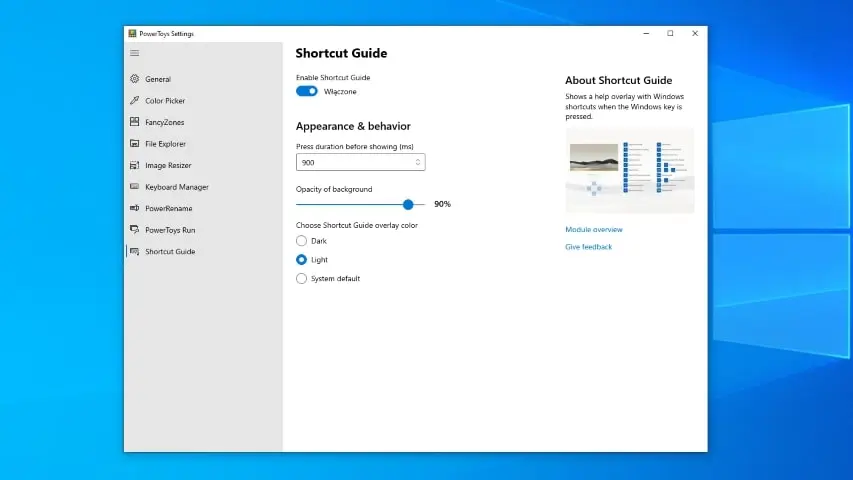Select the Light overlay color option
The width and height of the screenshot is (853, 480).
click(302, 260)
